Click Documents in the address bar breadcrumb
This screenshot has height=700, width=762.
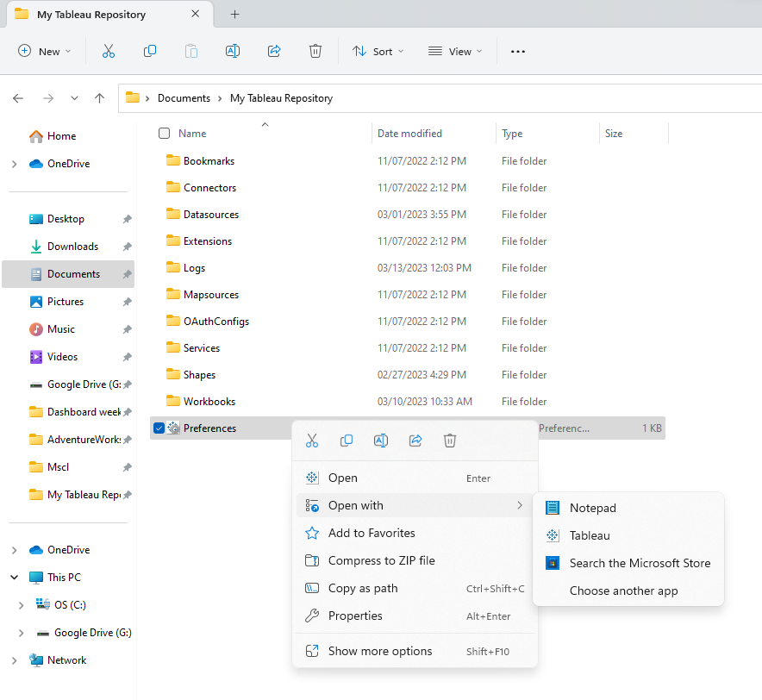click(x=184, y=98)
